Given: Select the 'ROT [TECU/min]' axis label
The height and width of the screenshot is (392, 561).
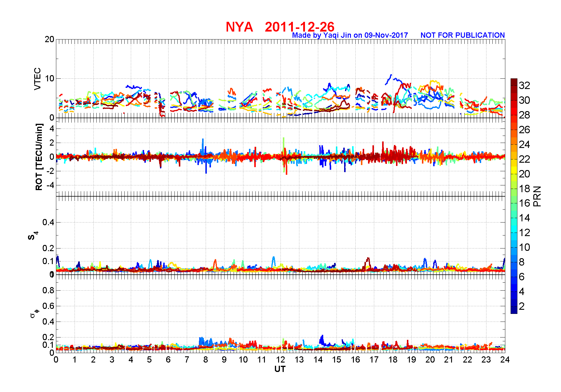Looking at the screenshot, I should pos(39,157).
